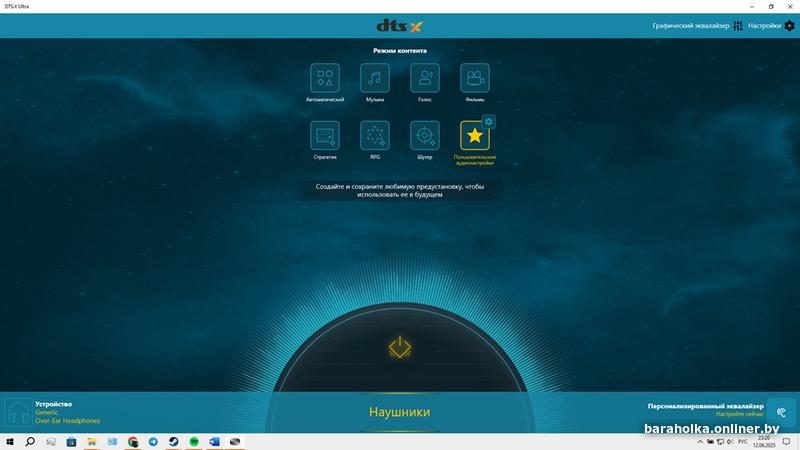Click the Настройки text label
The image size is (800, 450).
[x=764, y=26]
